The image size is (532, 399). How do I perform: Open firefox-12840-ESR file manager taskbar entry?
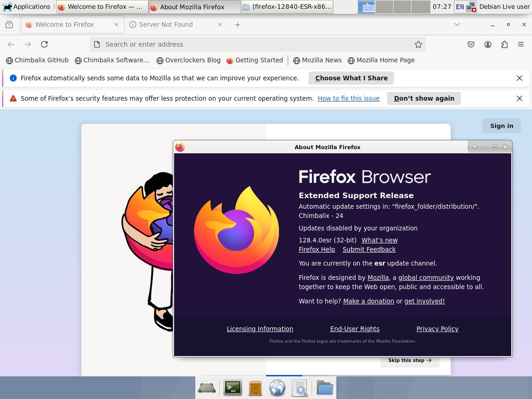tap(287, 7)
